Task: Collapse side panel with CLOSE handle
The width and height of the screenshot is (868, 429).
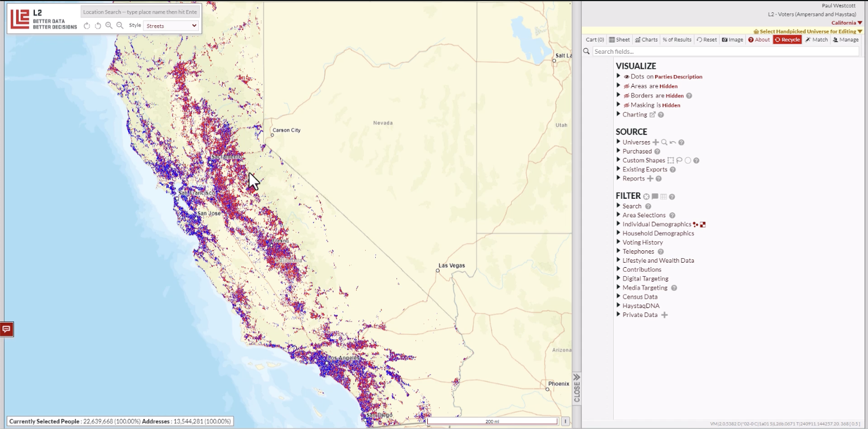Action: coord(577,388)
